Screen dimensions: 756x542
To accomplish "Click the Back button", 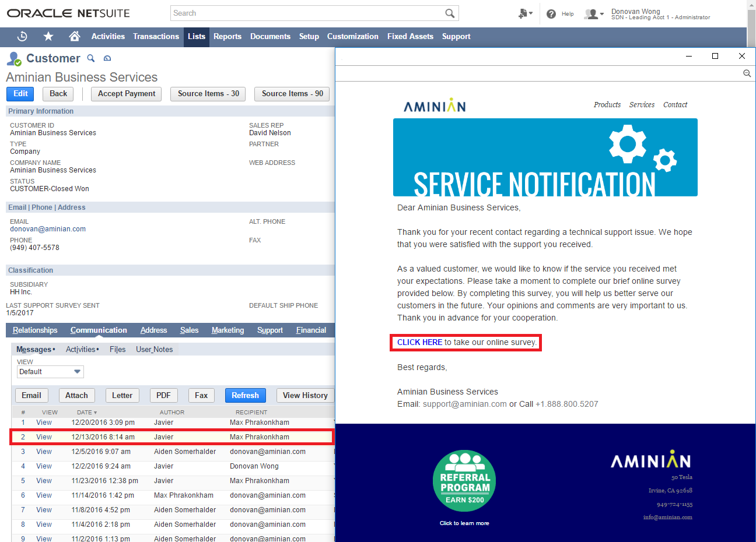I will point(58,94).
